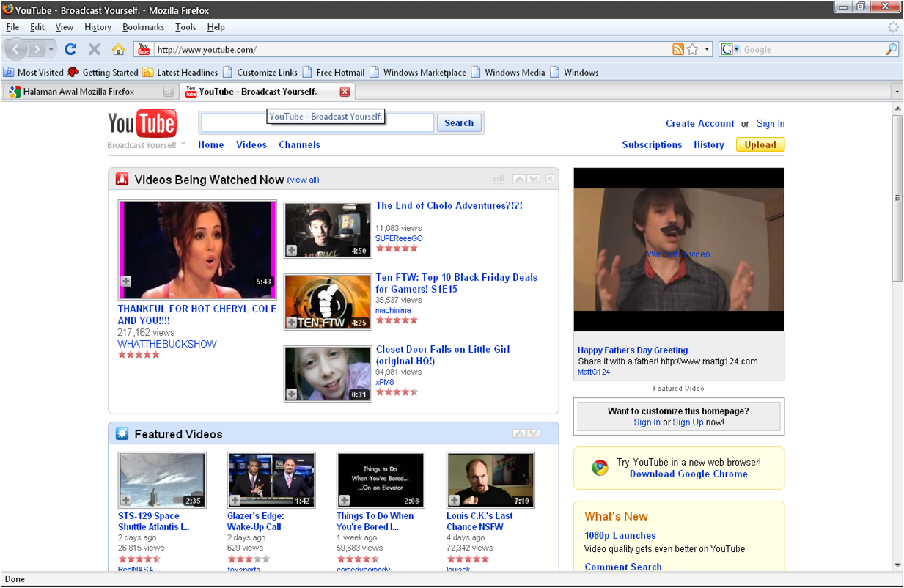The image size is (904, 588).
Task: Bookmark this page with the star icon
Action: [x=692, y=49]
